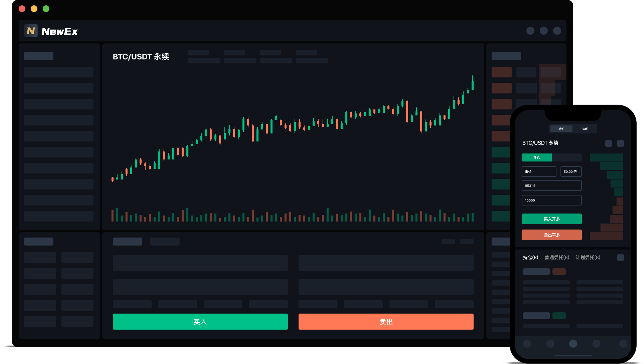Click the green 买入 button

click(x=200, y=322)
